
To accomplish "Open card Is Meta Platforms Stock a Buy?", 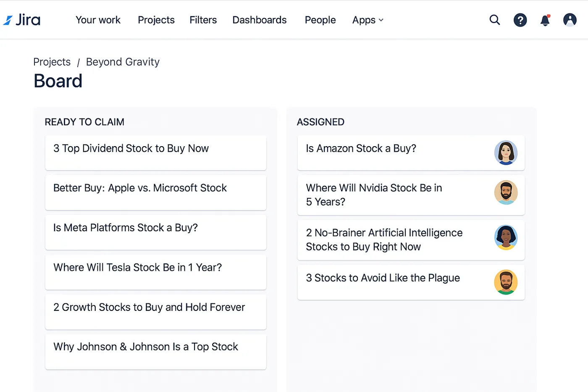I will (x=156, y=232).
